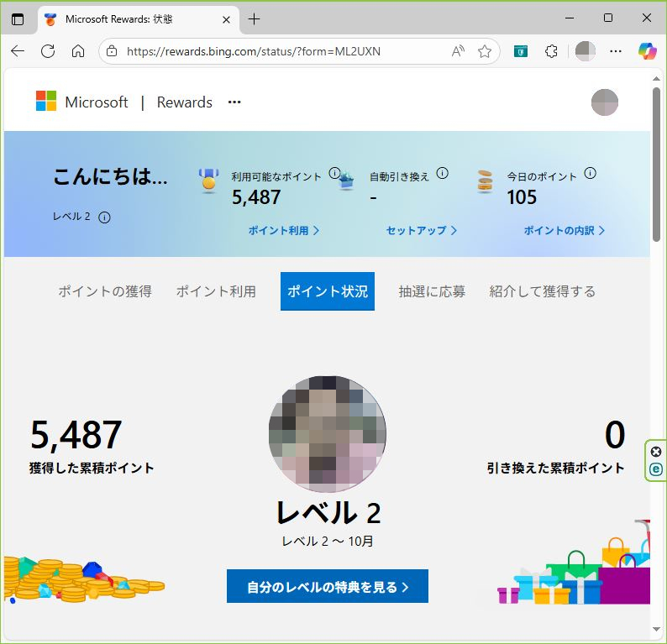
Task: Click today's points value 105
Action: pos(522,197)
